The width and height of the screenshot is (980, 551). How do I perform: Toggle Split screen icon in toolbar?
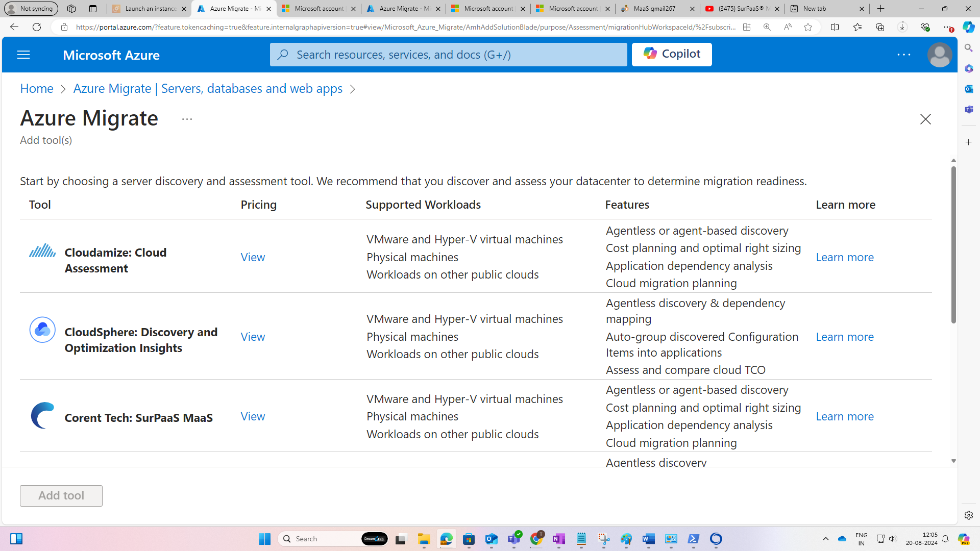pos(835,27)
